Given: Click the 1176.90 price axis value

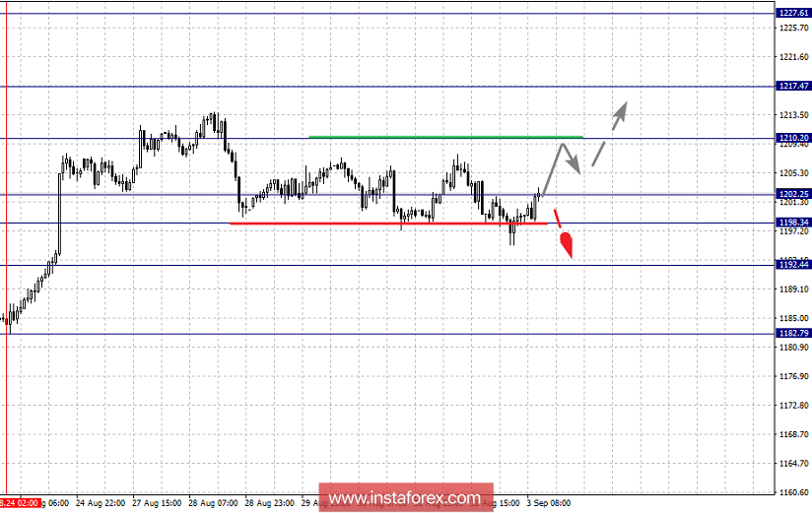Looking at the screenshot, I should coord(794,376).
